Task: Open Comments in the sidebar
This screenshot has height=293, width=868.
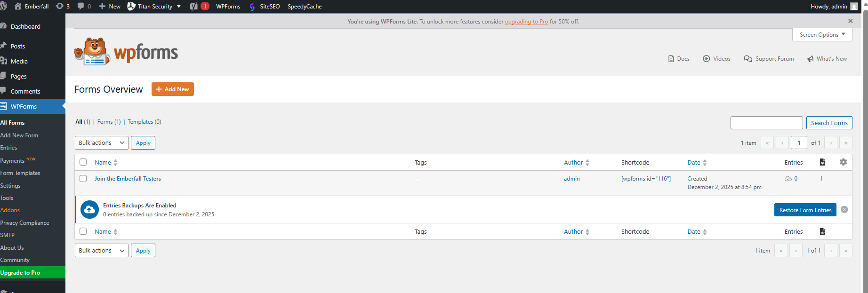Action: click(x=32, y=91)
